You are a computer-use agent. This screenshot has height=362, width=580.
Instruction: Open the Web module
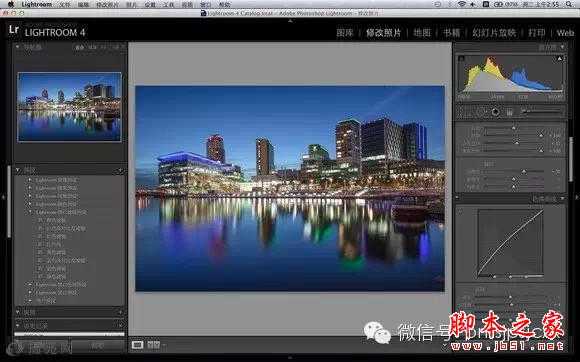(565, 33)
